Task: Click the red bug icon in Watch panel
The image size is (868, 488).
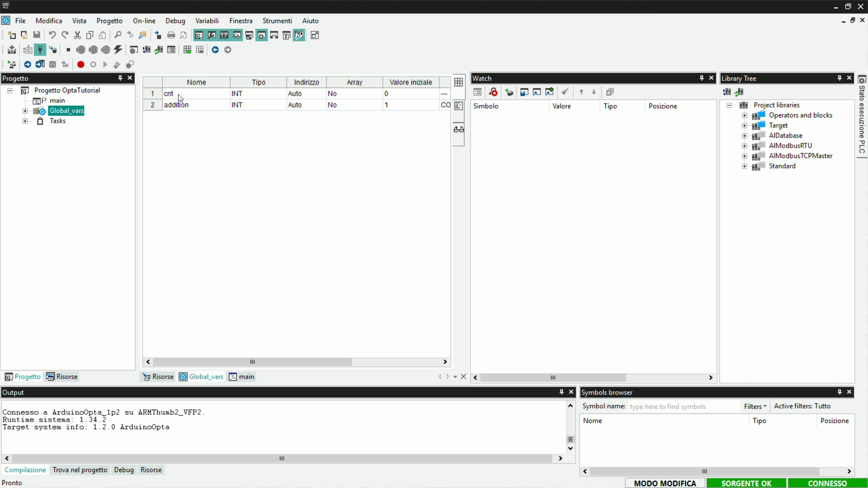Action: (x=493, y=92)
